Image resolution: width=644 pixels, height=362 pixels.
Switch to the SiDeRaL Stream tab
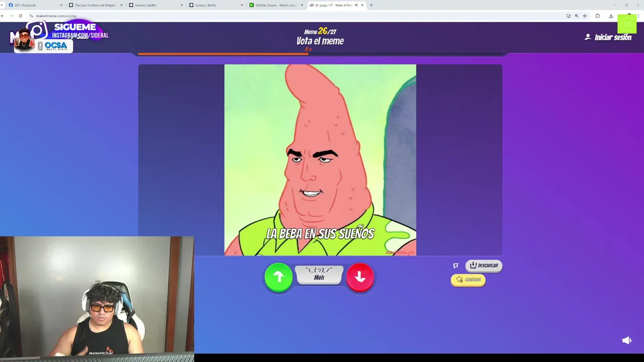point(276,5)
